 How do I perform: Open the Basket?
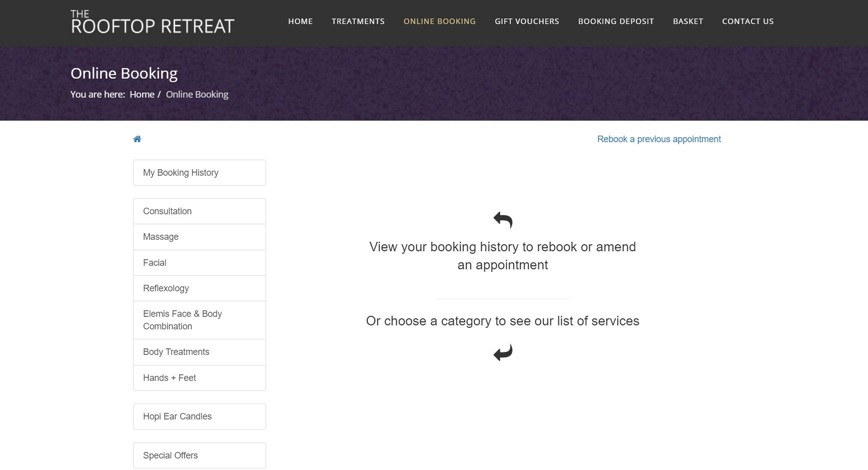688,22
